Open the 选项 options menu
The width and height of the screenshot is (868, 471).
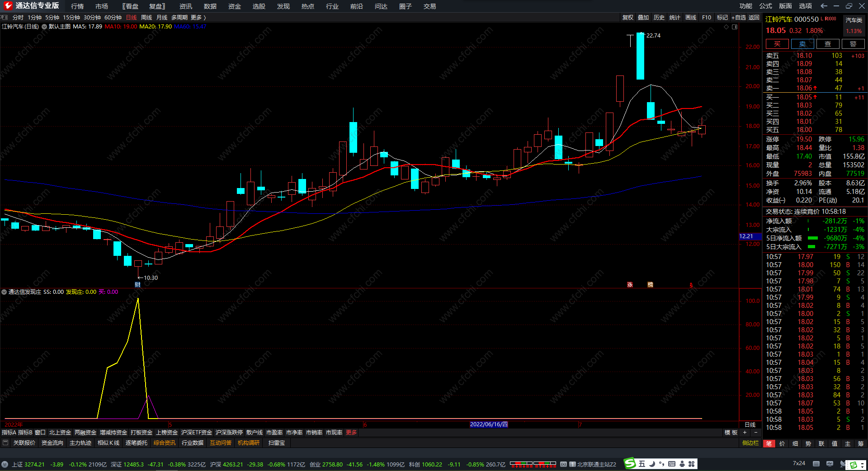click(806, 6)
